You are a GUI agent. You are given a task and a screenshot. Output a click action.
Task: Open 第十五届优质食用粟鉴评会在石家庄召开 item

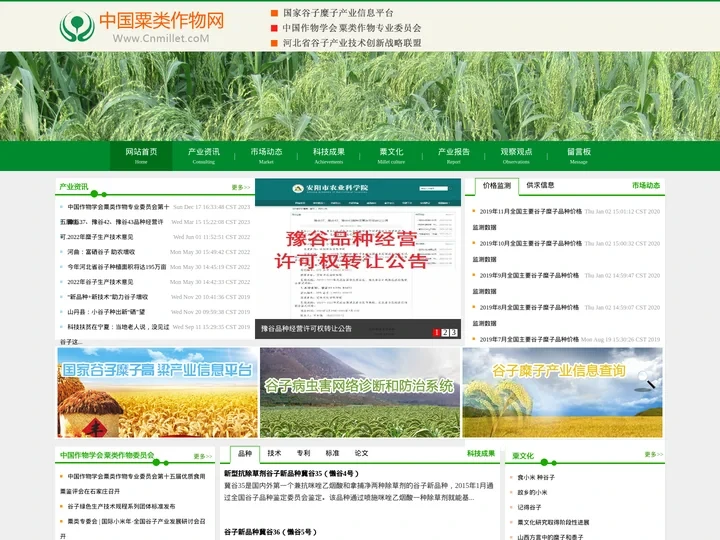(136, 477)
